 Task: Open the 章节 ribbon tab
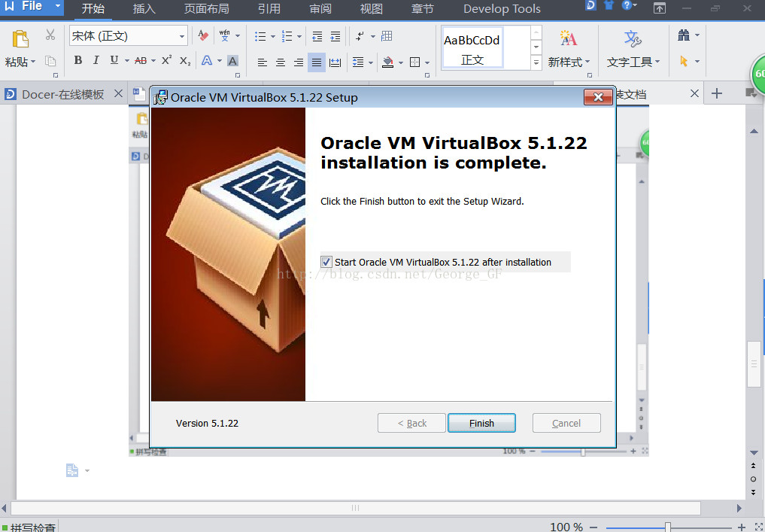tap(423, 9)
